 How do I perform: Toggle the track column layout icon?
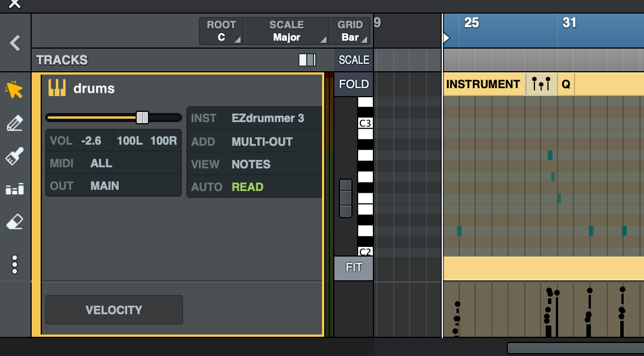(307, 60)
